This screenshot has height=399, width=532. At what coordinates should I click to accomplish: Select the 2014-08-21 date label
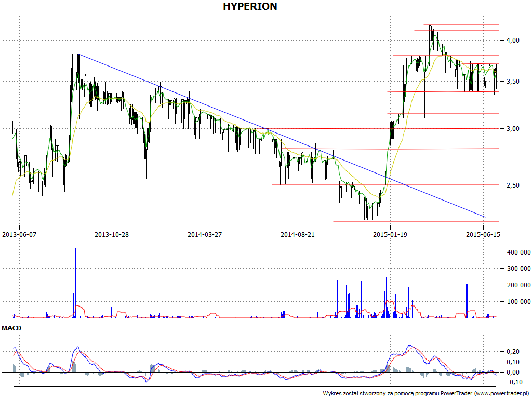[298, 234]
